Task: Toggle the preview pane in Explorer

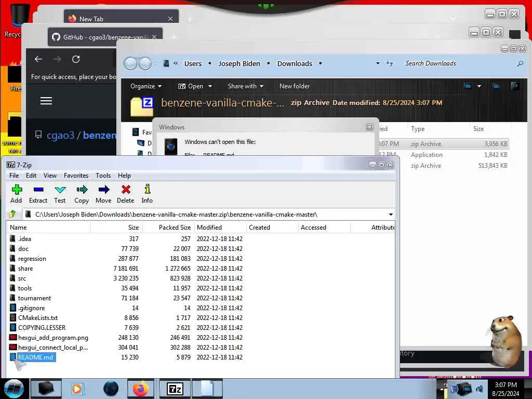Action: point(496,86)
